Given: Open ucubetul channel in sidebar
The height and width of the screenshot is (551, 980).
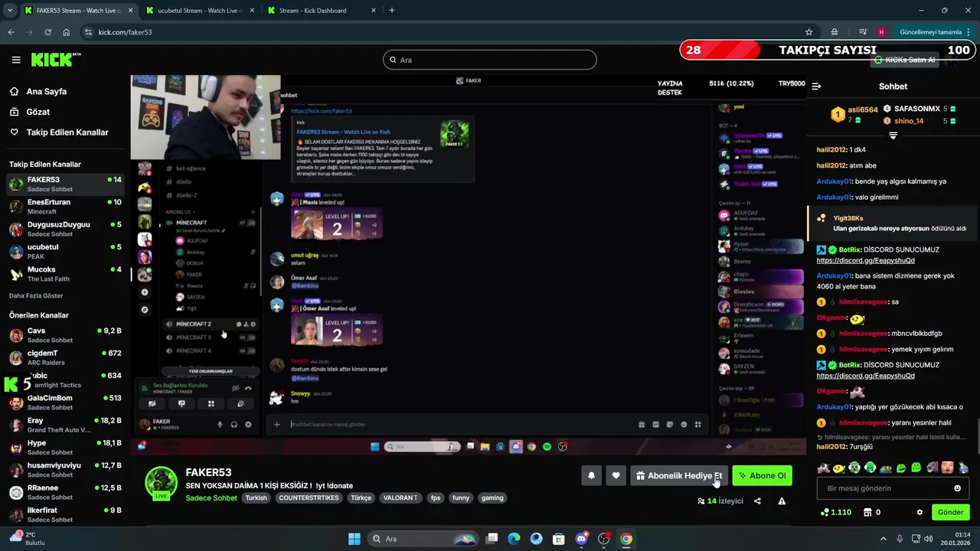Looking at the screenshot, I should (x=65, y=252).
